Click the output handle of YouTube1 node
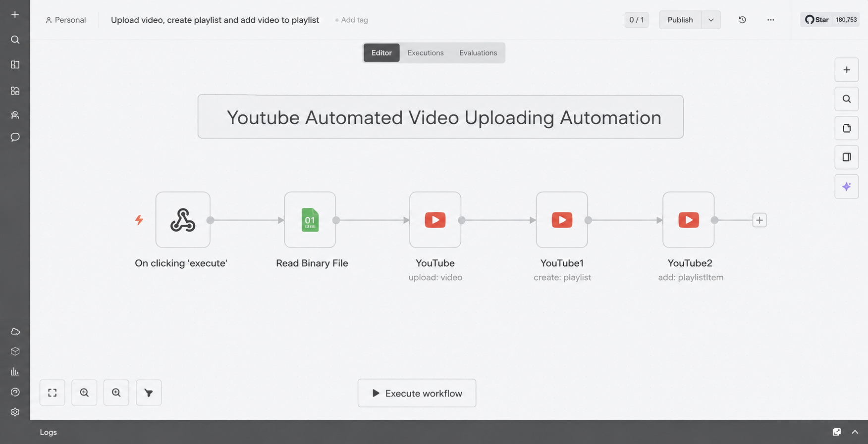The image size is (868, 444). pos(588,220)
